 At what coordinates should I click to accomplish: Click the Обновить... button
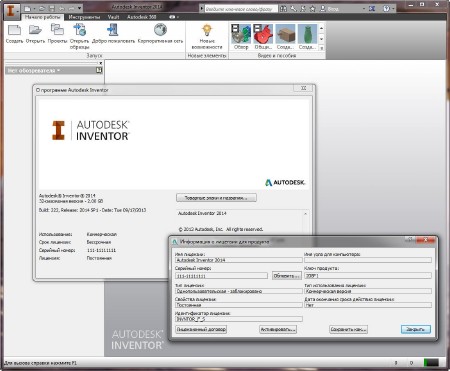click(x=287, y=276)
